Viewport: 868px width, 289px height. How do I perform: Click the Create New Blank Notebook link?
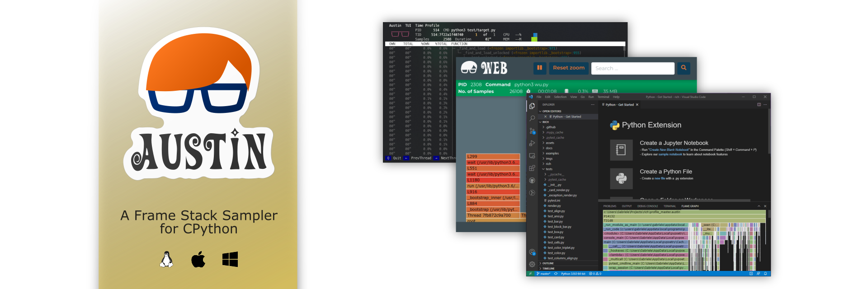pyautogui.click(x=669, y=149)
